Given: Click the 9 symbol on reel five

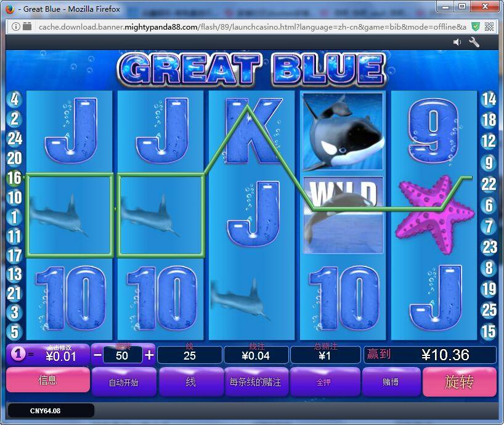Looking at the screenshot, I should tap(434, 130).
